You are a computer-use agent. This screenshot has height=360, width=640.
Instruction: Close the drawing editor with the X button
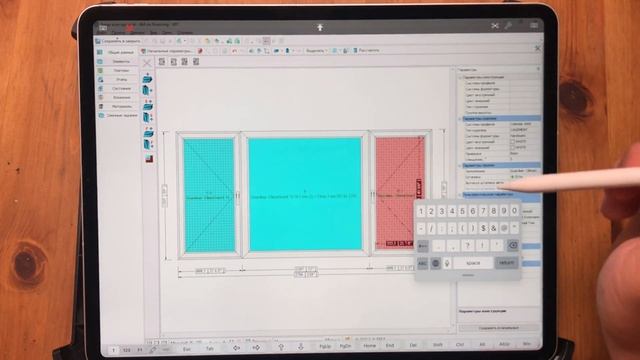pos(538,48)
